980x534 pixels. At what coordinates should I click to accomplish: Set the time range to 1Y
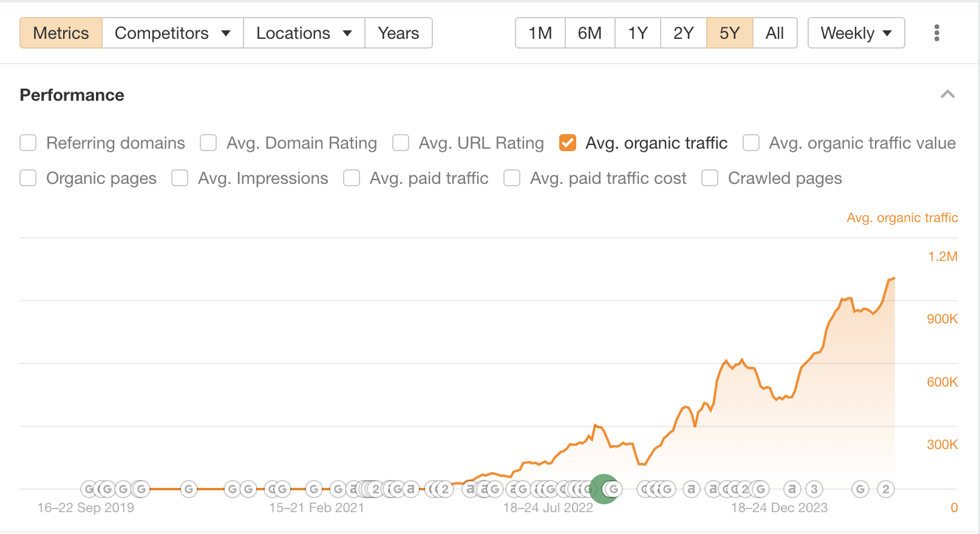638,33
